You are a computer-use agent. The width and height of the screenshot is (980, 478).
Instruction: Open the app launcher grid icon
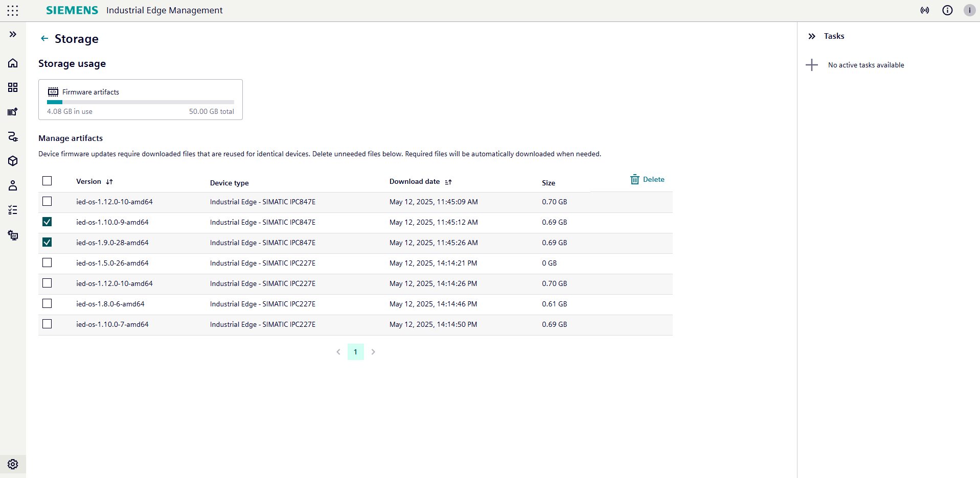(13, 10)
